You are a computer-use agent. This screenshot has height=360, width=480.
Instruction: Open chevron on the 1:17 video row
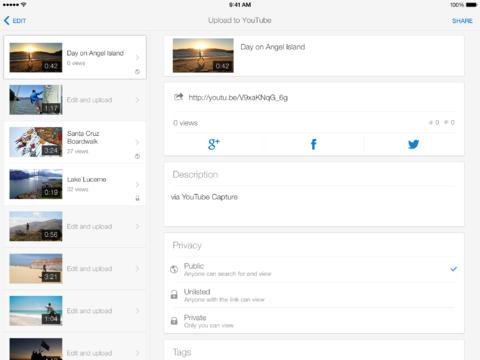tap(137, 100)
